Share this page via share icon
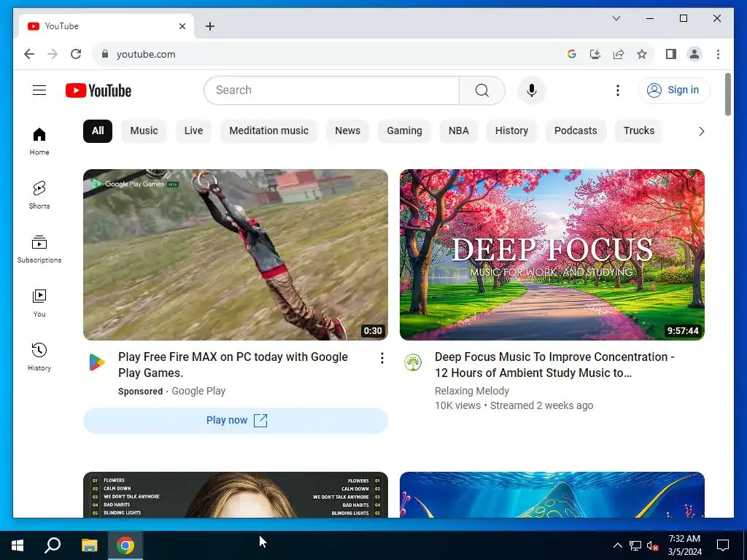Screen dimensions: 747x560 click(x=619, y=54)
